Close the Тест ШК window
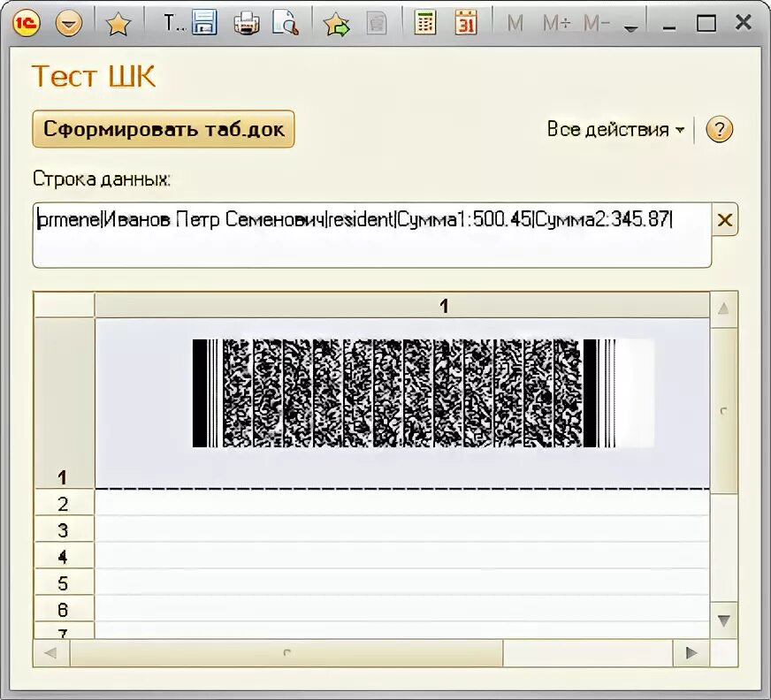Screen dimensions: 771x700 click(744, 23)
